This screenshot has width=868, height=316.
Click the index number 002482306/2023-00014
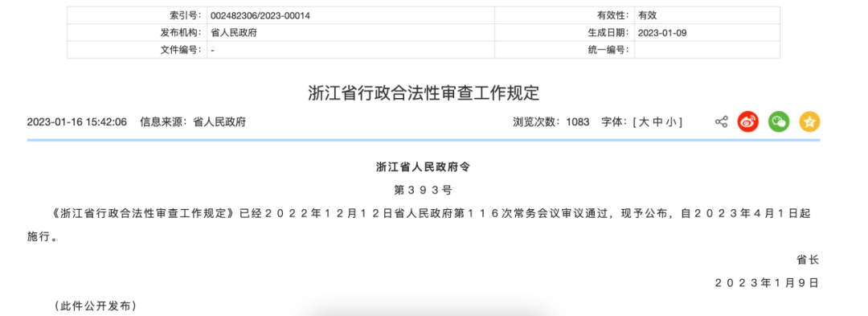tap(260, 15)
